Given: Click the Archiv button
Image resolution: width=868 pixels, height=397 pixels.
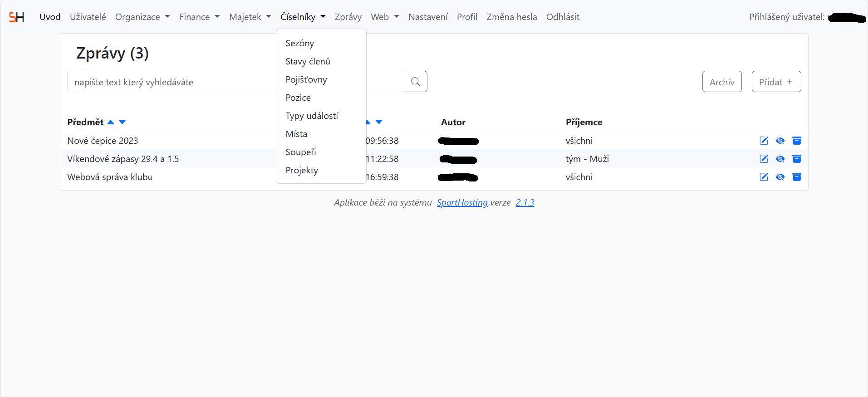Looking at the screenshot, I should click(721, 82).
